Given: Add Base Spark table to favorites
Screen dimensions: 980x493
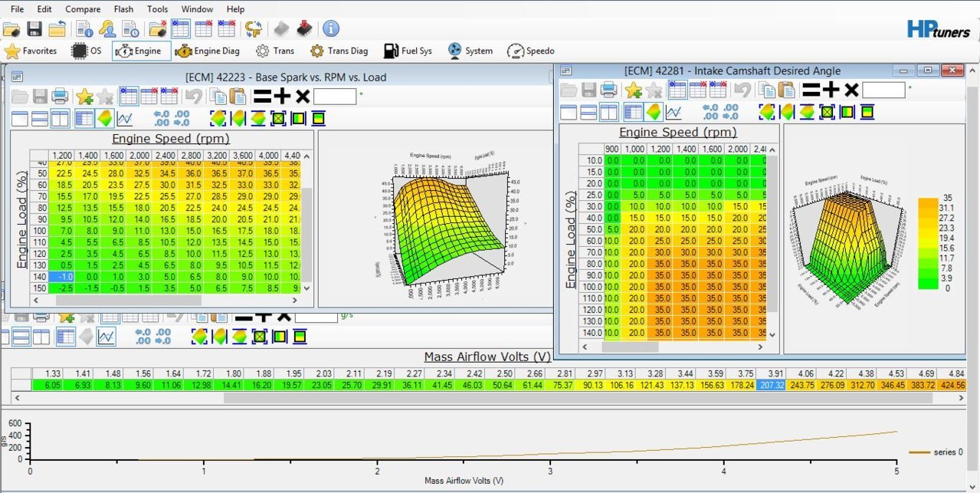Looking at the screenshot, I should click(x=84, y=97).
